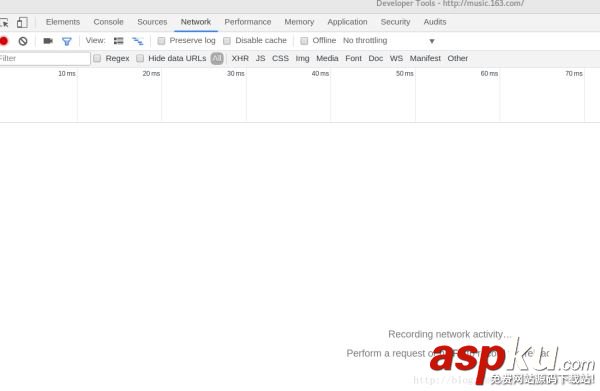Filter requests by CSS
Screen dimensions: 600x391
pos(280,59)
